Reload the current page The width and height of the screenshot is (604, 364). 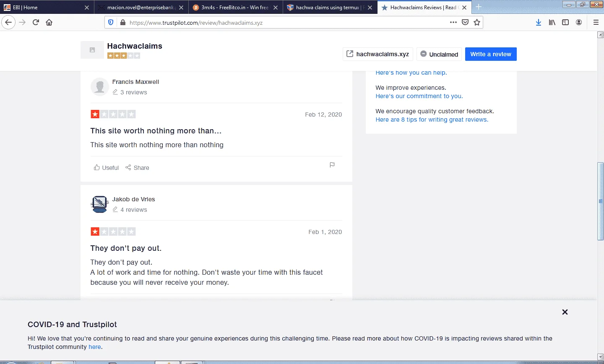36,23
